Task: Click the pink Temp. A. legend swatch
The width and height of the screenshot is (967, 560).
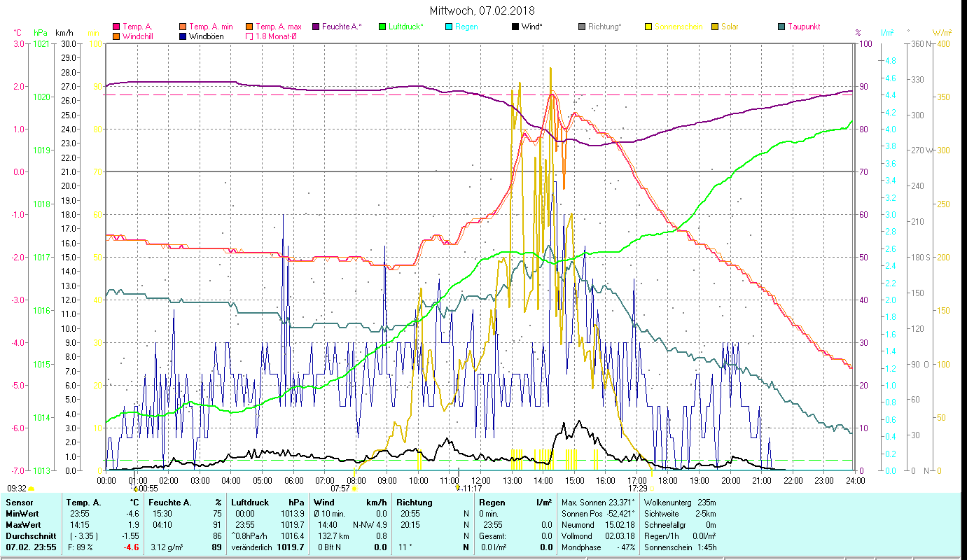Action: (x=116, y=27)
